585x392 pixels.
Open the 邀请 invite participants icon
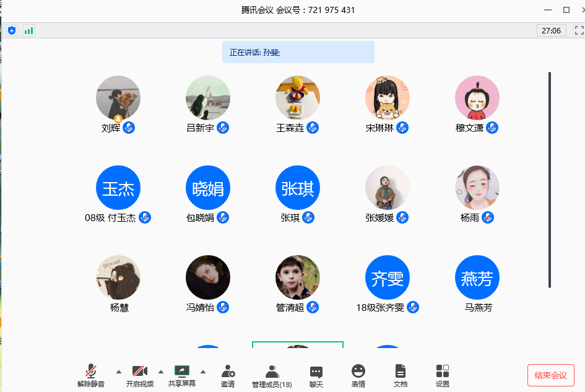click(x=228, y=375)
